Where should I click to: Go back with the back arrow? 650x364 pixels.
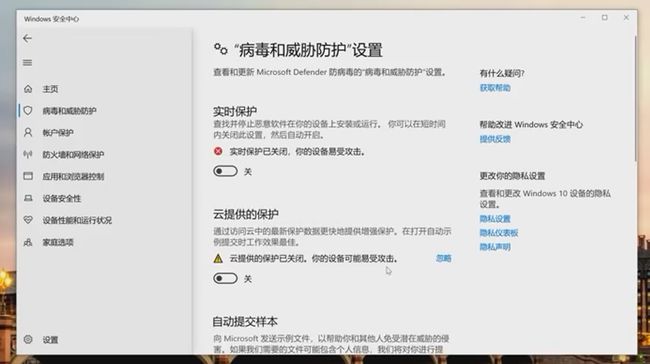[x=27, y=39]
